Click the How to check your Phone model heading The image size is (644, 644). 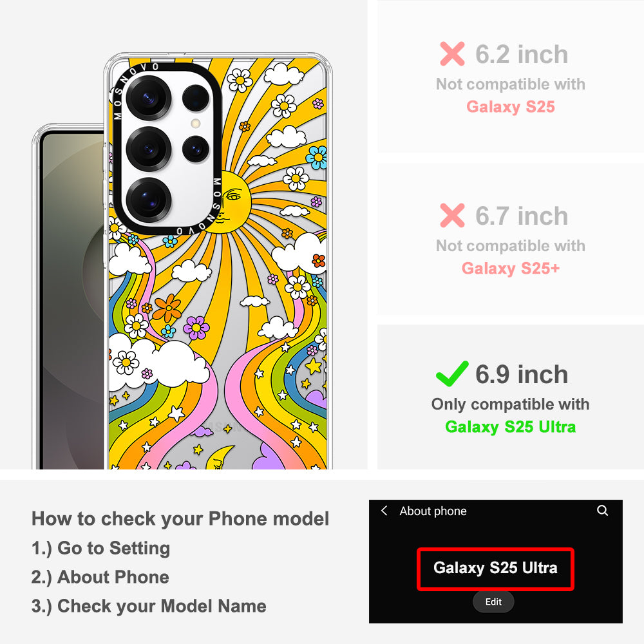coord(180,518)
